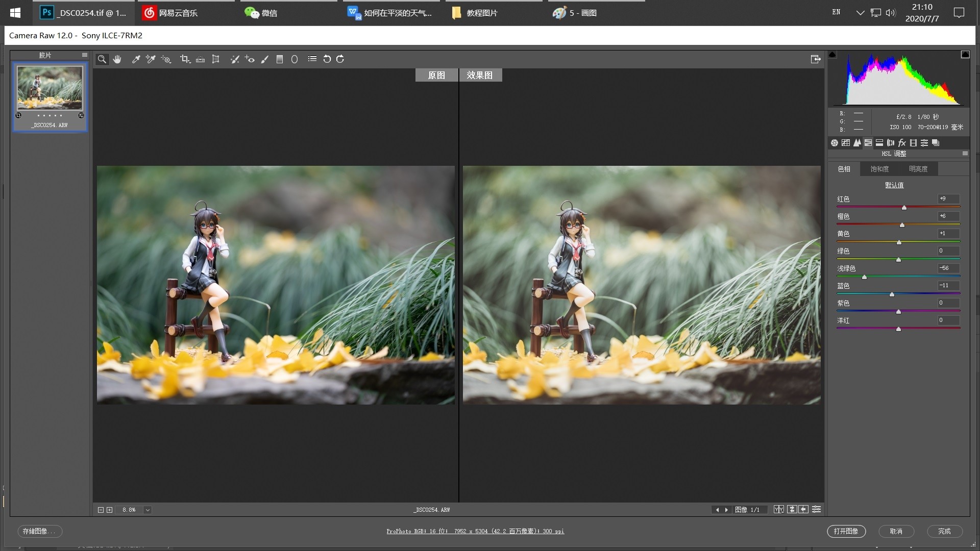Screen dimensions: 980x551
Task: Select the Graduated Filter tool
Action: (x=280, y=59)
